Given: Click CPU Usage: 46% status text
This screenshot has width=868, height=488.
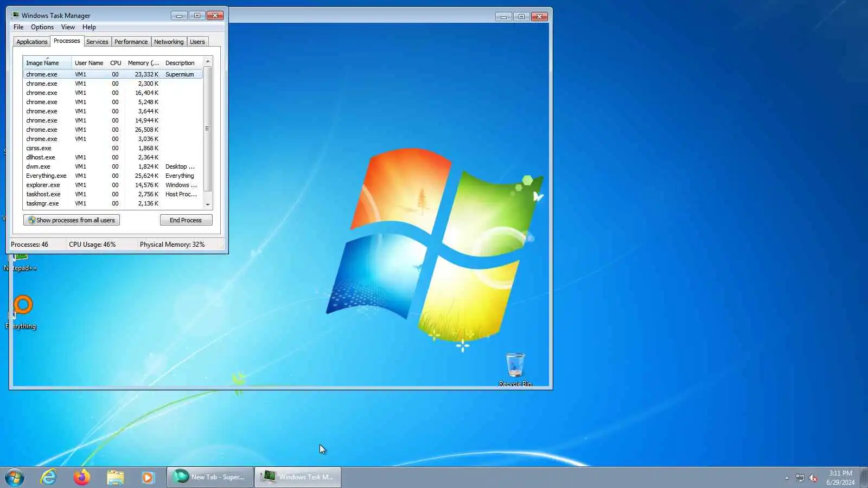Looking at the screenshot, I should coord(92,245).
